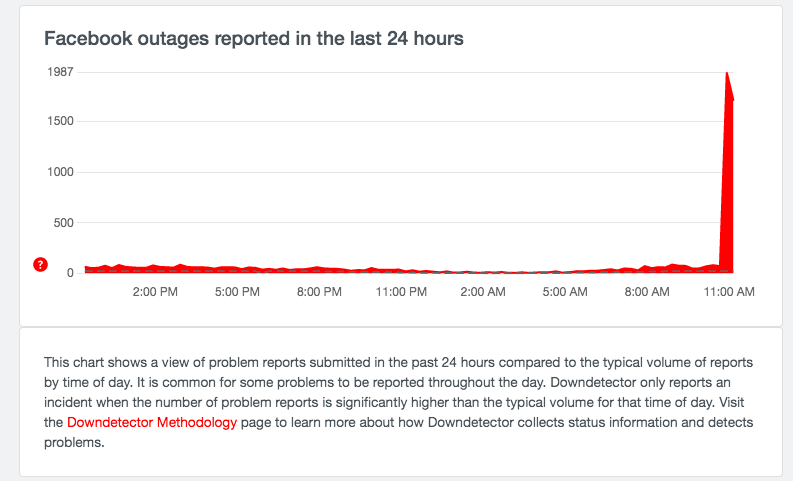Click the 1500 horizontal gridline mid-chart
Screen dimensions: 793x481
[400, 122]
